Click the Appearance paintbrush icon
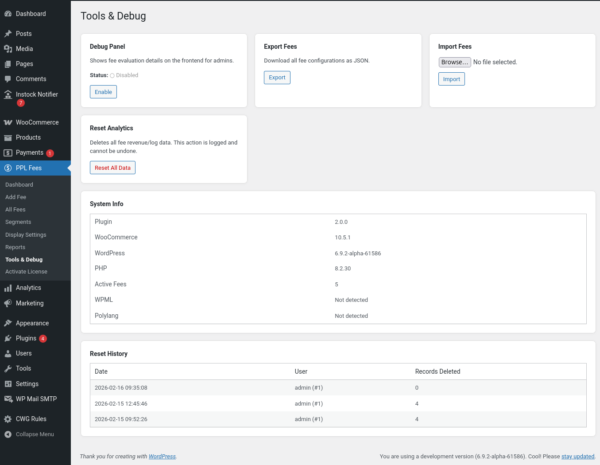This screenshot has height=465, width=600. click(8, 323)
